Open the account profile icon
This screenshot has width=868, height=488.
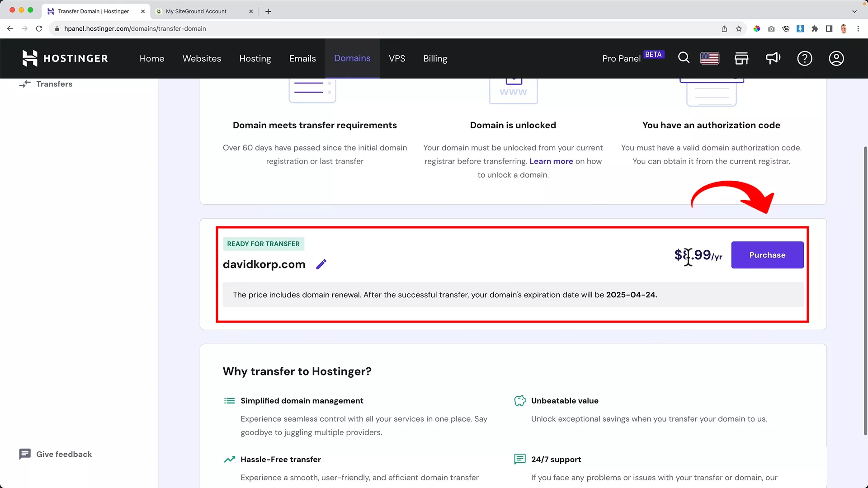point(836,58)
